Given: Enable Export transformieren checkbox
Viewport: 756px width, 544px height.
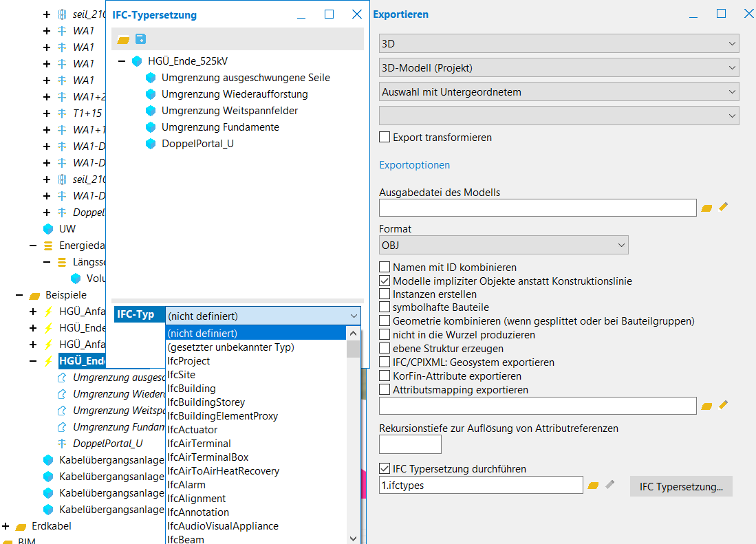Looking at the screenshot, I should coord(385,138).
